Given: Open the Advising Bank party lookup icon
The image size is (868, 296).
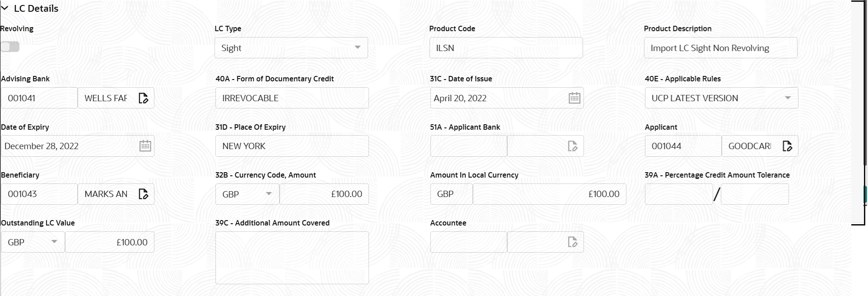Looking at the screenshot, I should [x=144, y=98].
